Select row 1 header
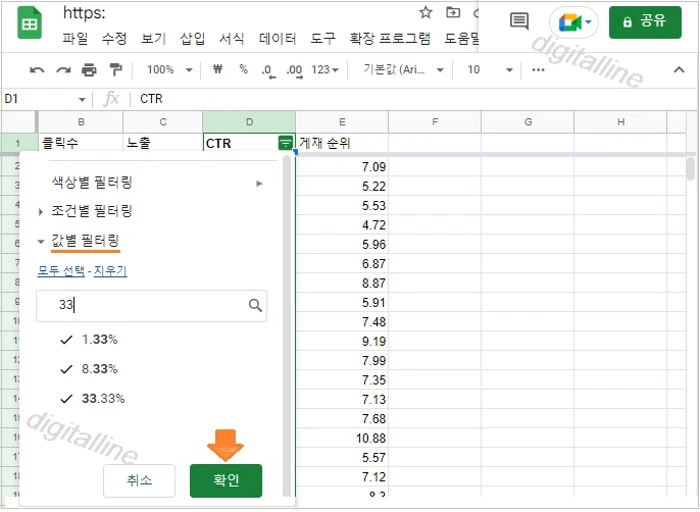 pos(18,143)
